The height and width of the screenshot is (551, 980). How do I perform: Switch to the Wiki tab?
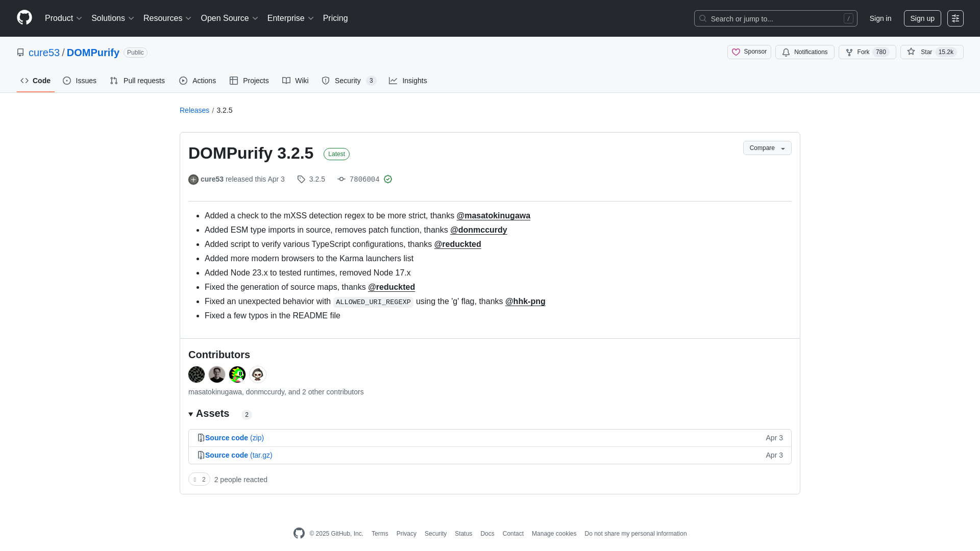pyautogui.click(x=296, y=81)
